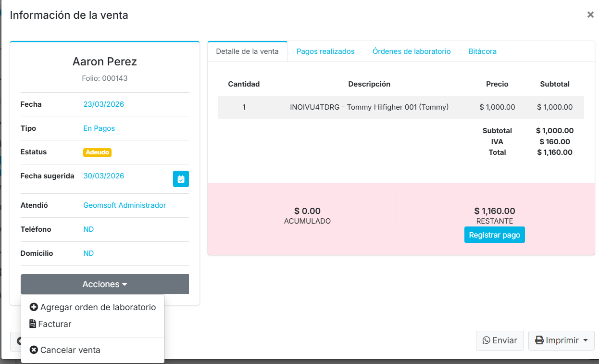The width and height of the screenshot is (599, 364).
Task: Click the plus icon for adding laboratory order
Action: pyautogui.click(x=34, y=307)
